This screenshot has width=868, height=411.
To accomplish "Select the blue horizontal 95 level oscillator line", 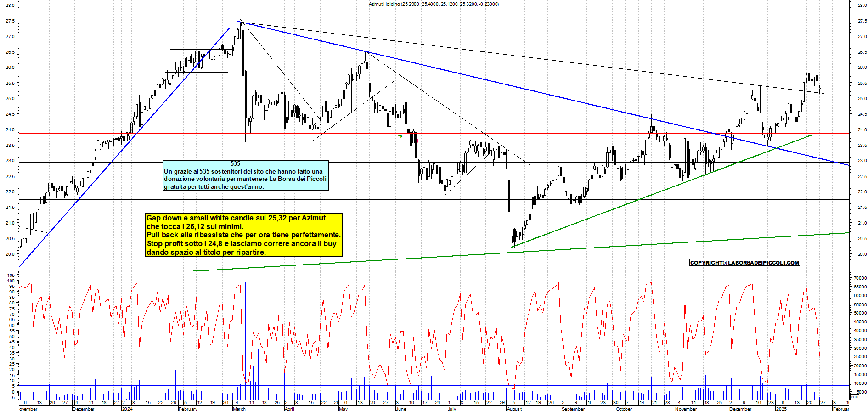I will [x=434, y=286].
